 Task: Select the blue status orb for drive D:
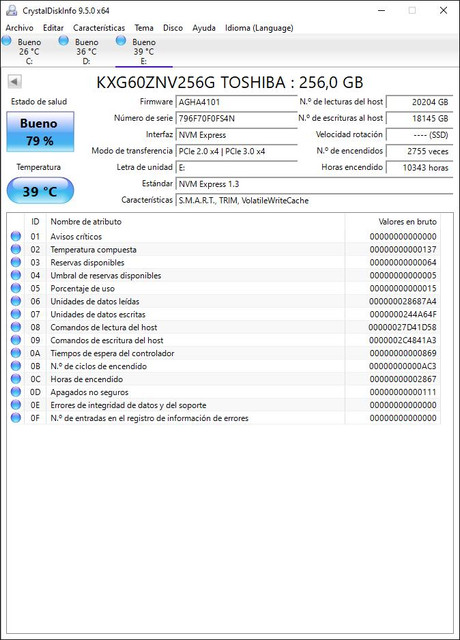pyautogui.click(x=64, y=40)
